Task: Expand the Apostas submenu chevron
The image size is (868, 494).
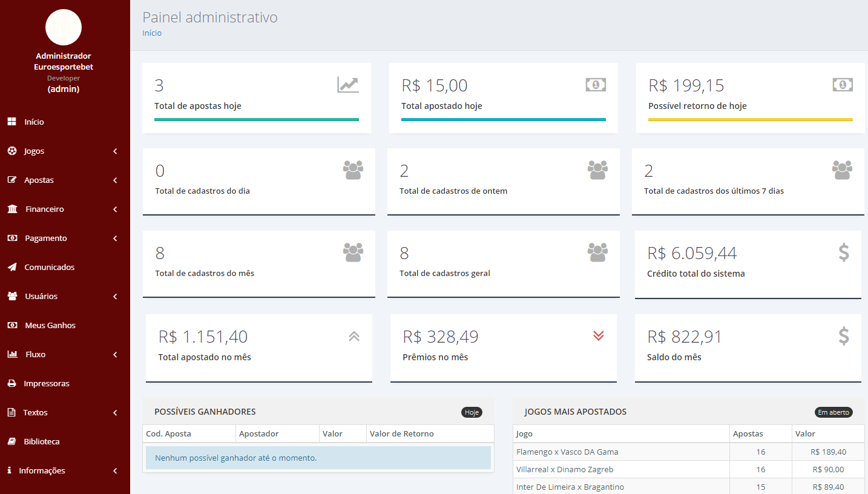Action: coord(115,180)
